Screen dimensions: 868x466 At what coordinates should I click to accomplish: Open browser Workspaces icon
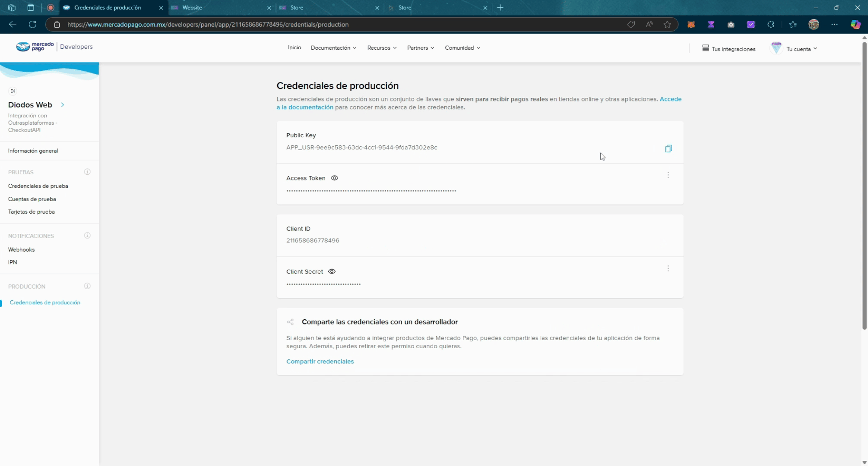pyautogui.click(x=12, y=8)
